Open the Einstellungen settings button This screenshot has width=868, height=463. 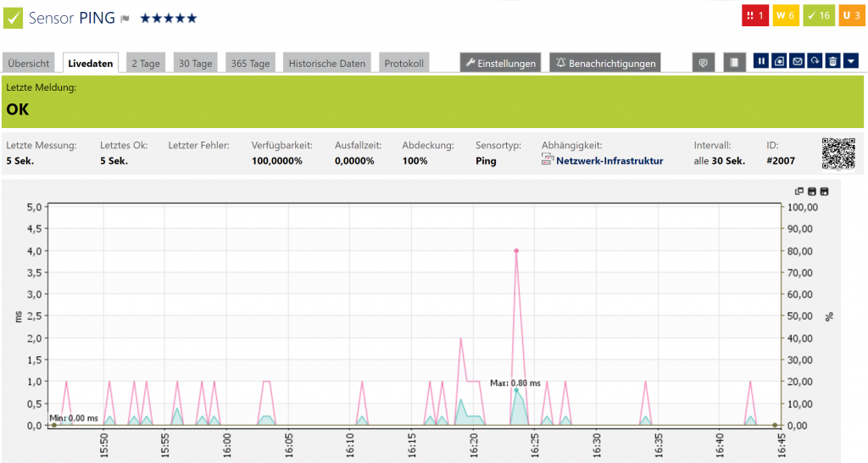point(500,64)
